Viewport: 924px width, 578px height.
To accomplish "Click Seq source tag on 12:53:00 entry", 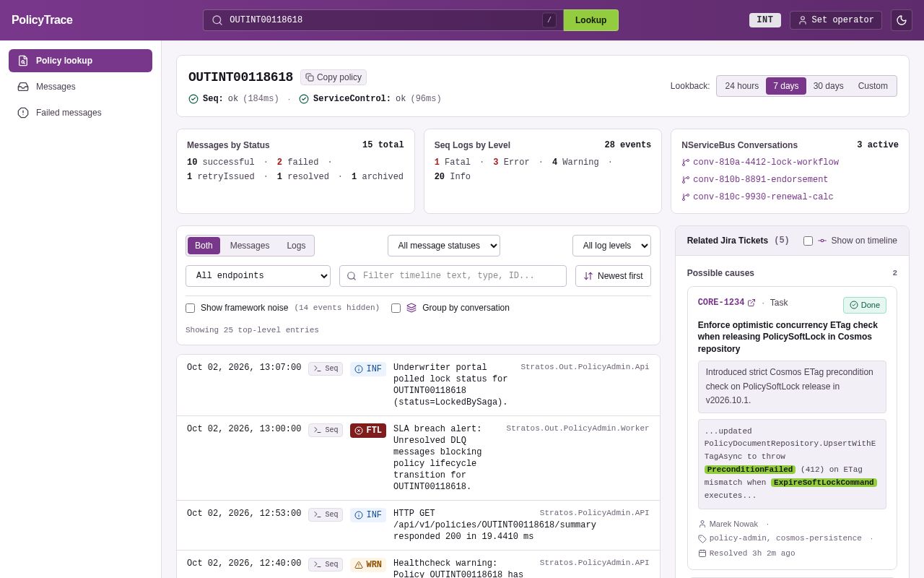I will tap(326, 515).
